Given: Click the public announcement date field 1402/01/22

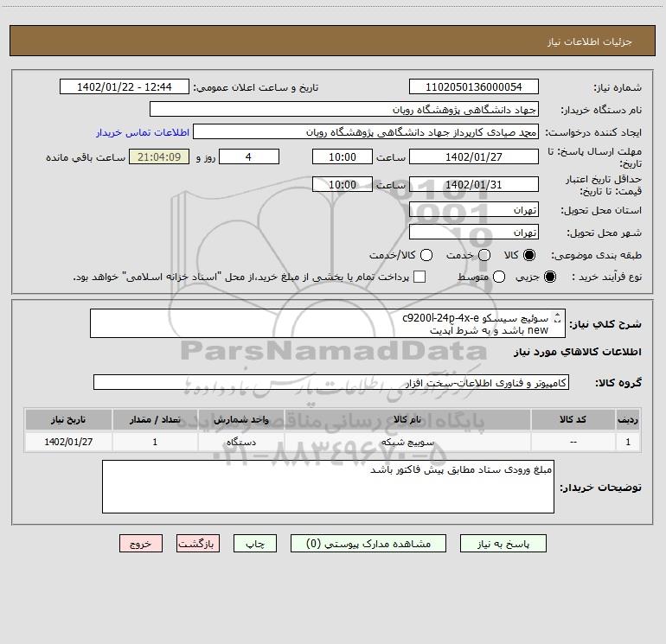Looking at the screenshot, I should pos(125,86).
